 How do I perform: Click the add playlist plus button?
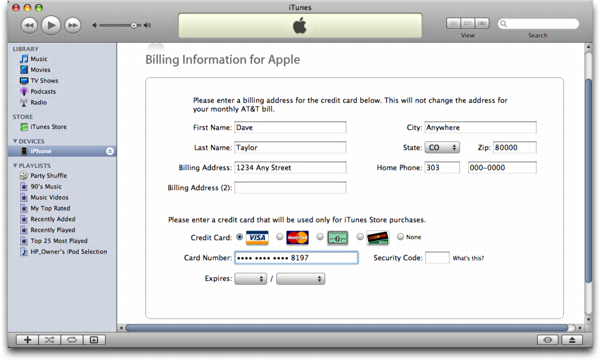coord(27,340)
